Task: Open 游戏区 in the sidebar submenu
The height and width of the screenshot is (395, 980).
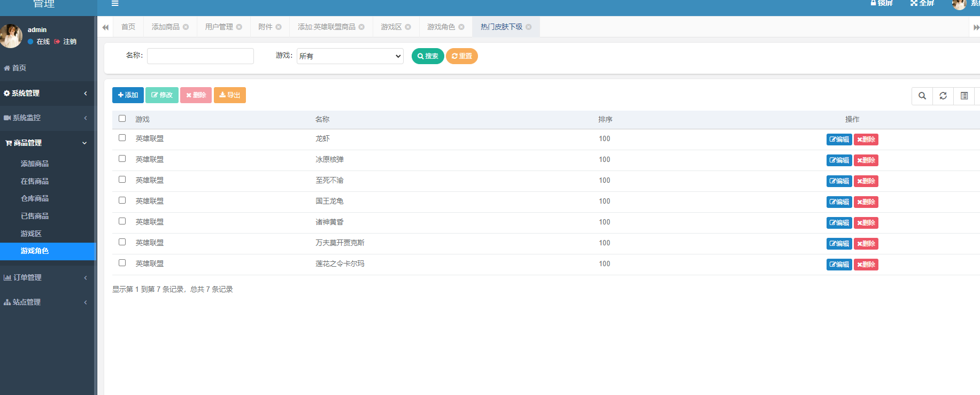Action: point(31,234)
